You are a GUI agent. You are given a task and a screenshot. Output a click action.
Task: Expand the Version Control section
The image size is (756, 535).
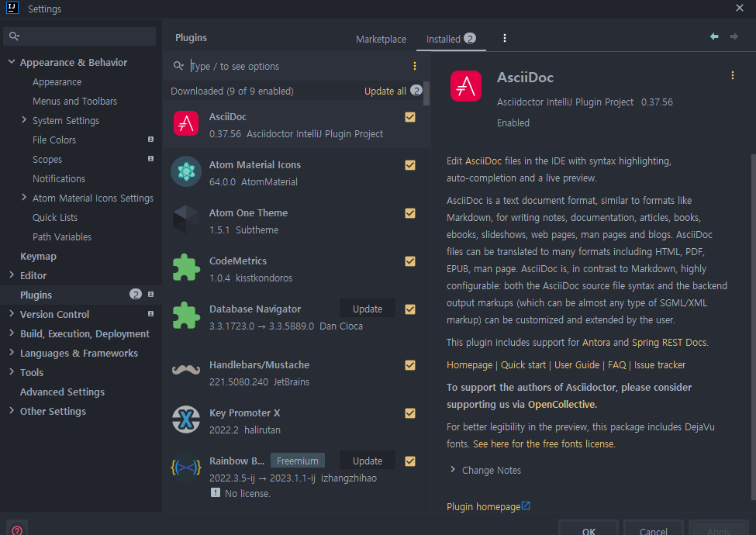[x=12, y=313]
